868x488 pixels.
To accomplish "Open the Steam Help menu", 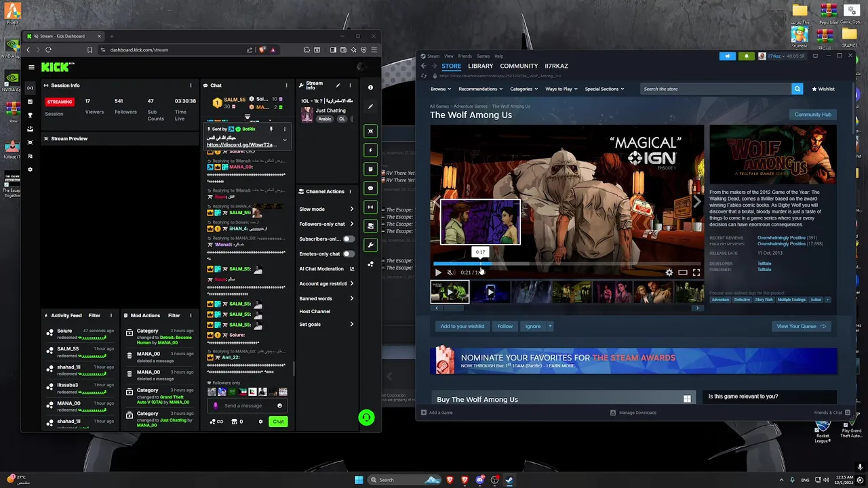I will [498, 56].
